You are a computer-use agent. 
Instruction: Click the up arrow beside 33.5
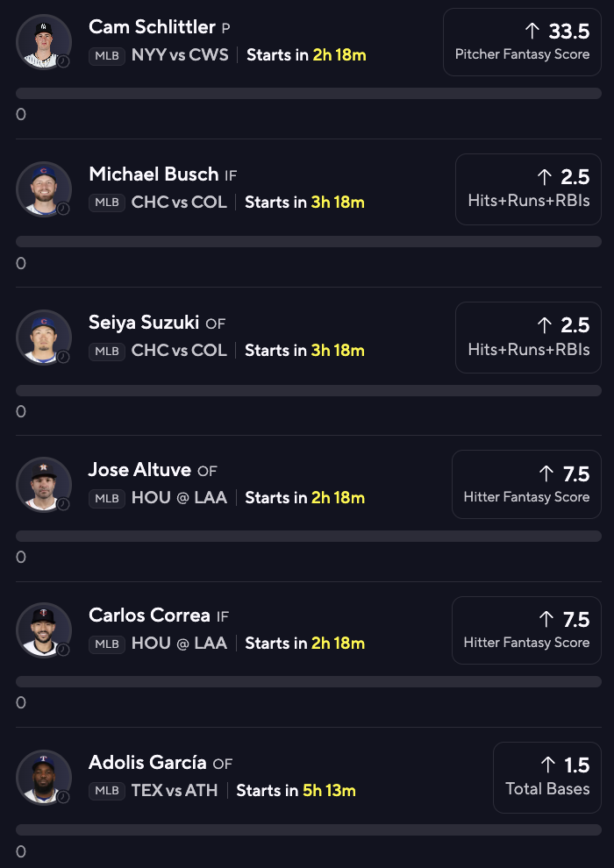click(532, 32)
